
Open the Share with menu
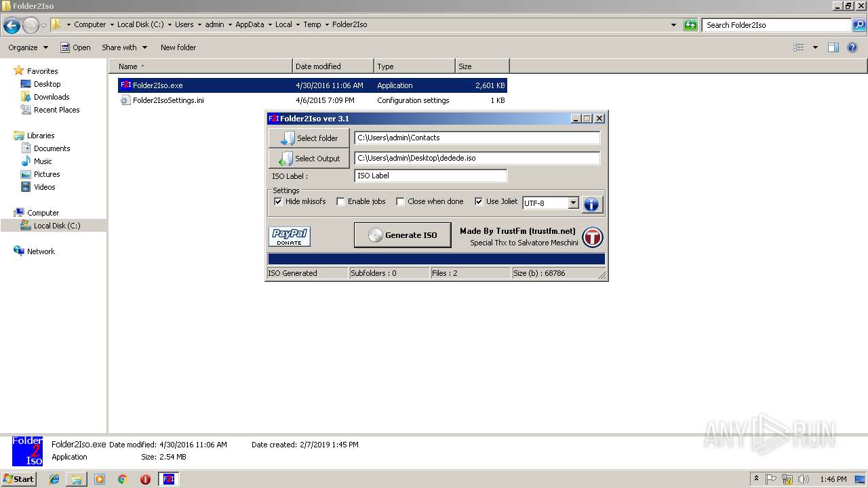click(124, 47)
